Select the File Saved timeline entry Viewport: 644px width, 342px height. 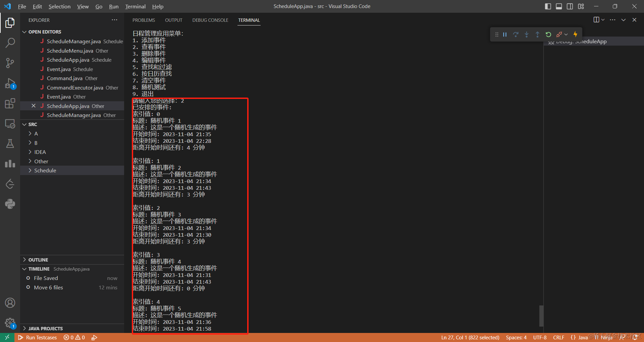(x=72, y=278)
